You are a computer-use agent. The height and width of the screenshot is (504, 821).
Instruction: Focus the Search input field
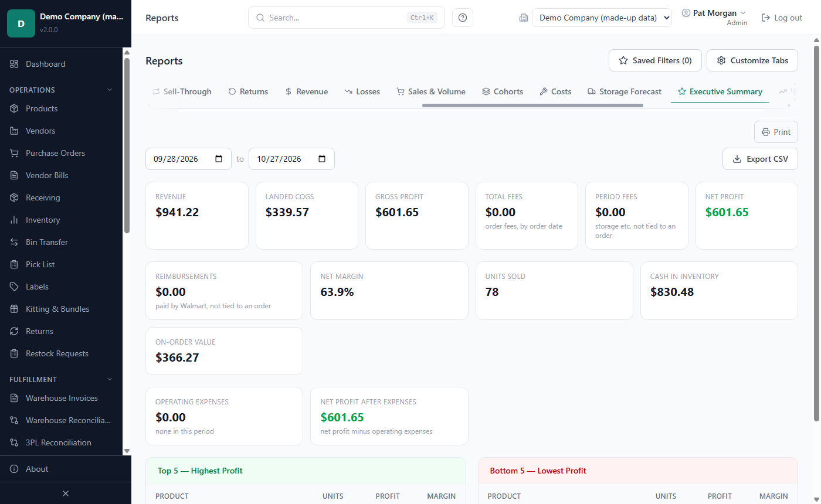point(346,18)
